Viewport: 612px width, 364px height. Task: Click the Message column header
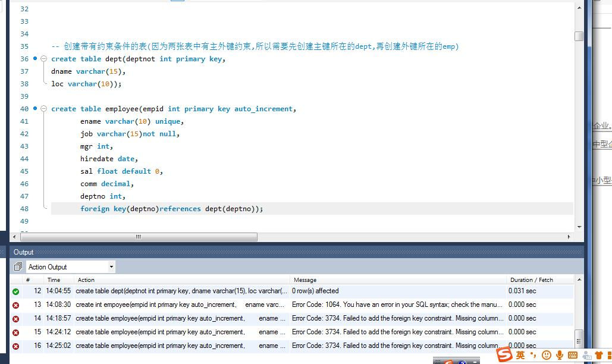click(305, 280)
